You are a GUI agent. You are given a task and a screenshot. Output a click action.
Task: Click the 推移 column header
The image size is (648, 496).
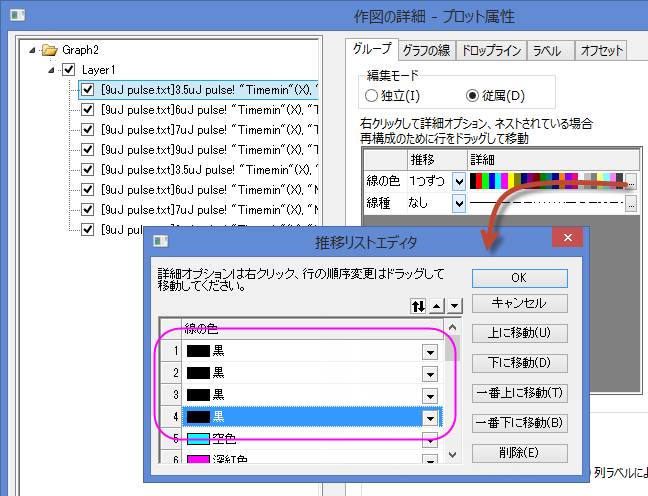click(437, 160)
